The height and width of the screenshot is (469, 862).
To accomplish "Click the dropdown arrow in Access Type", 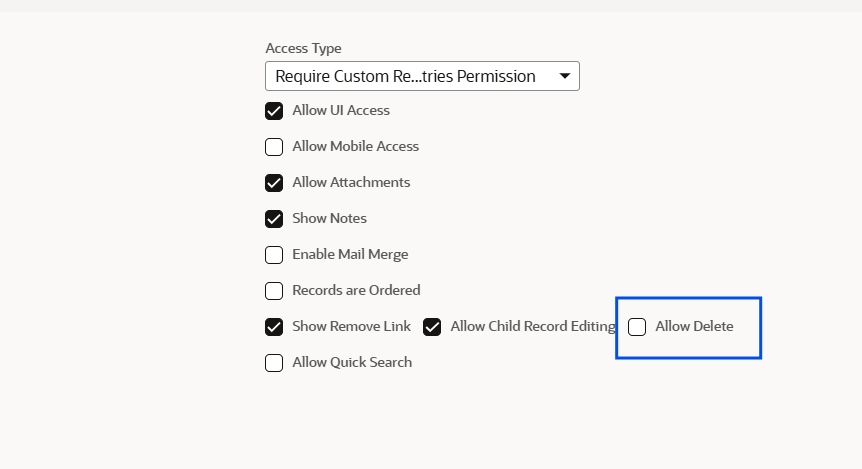I will click(x=565, y=76).
